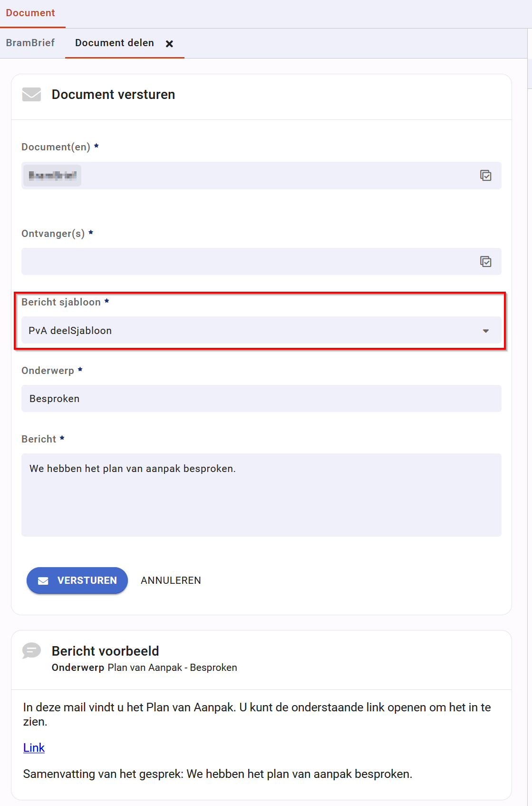Viewport: 532px width, 806px height.
Task: Click the Bericht voorbeeld heading
Action: click(x=106, y=651)
